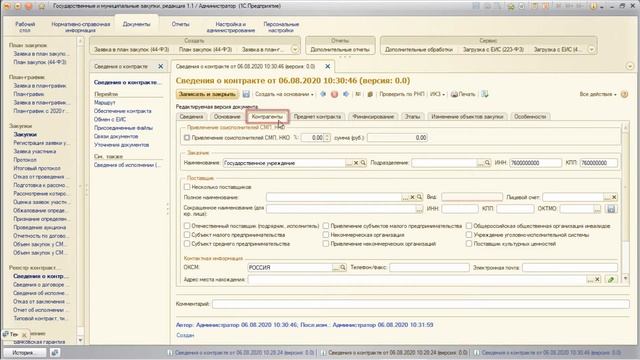Click into the Комментарий input field
This screenshot has width=640, height=360.
(421, 304)
